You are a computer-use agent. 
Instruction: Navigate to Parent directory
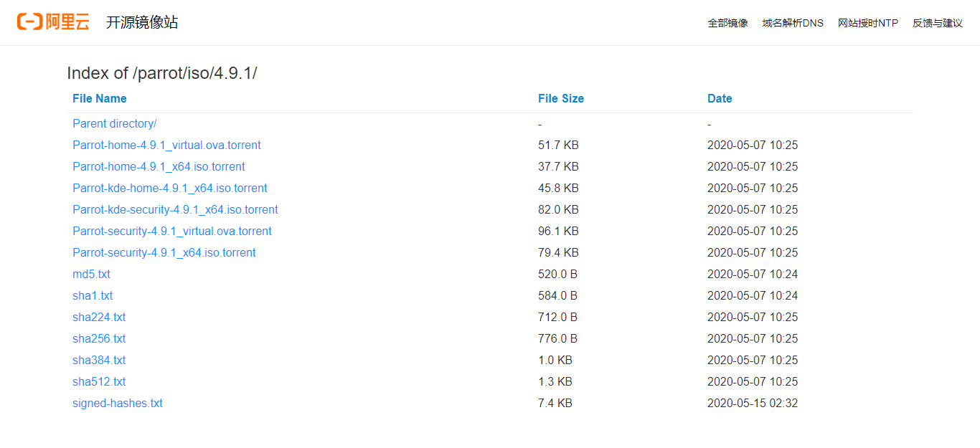(115, 124)
